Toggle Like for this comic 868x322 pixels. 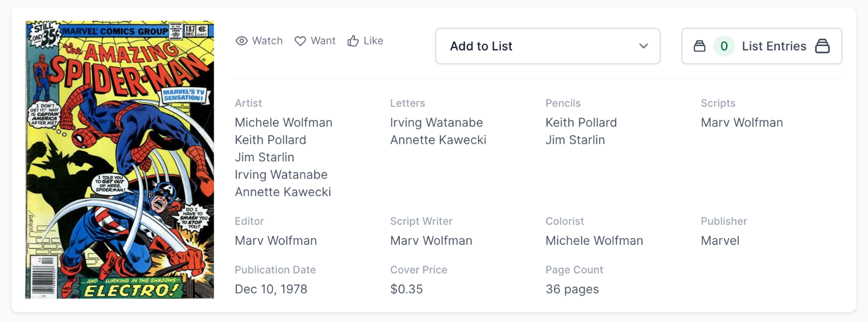point(366,41)
